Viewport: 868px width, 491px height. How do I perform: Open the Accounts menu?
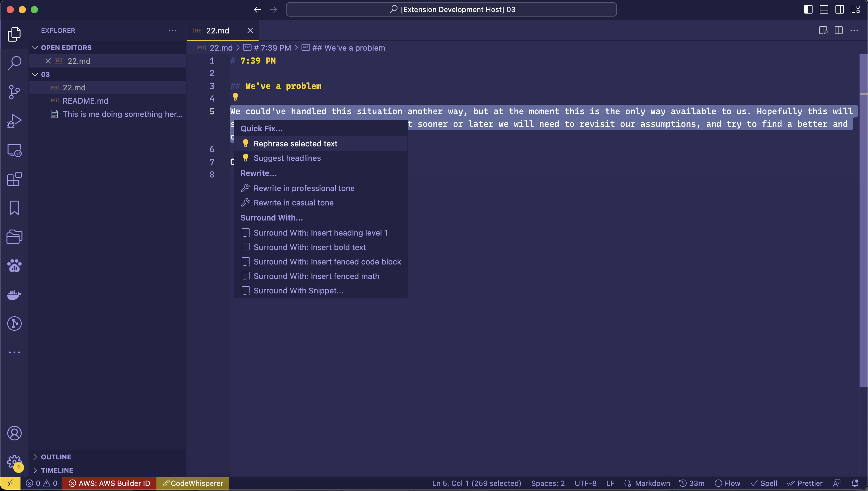coord(14,433)
